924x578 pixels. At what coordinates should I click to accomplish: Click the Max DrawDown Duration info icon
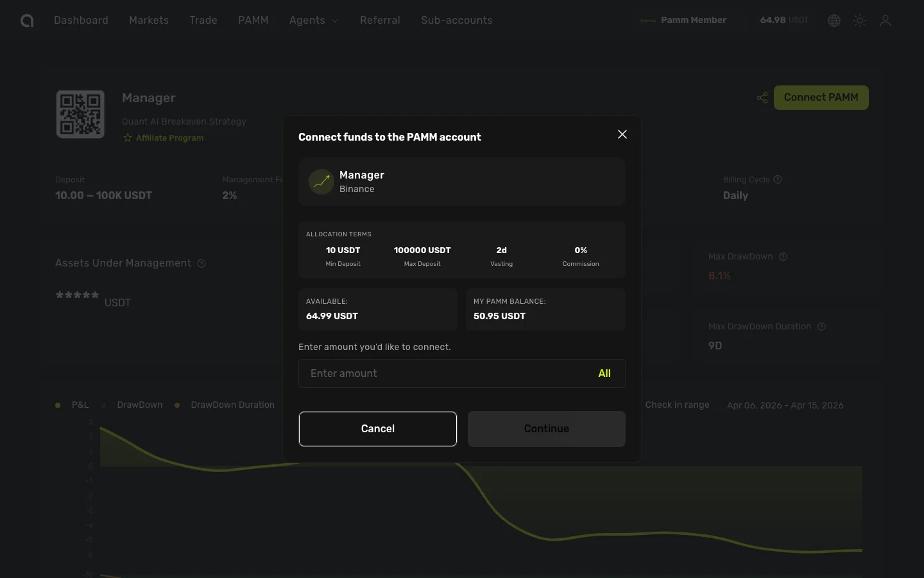tap(821, 327)
